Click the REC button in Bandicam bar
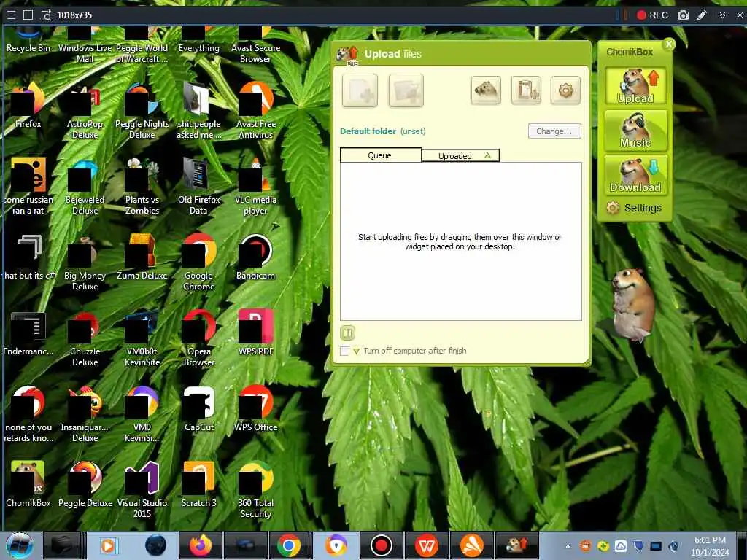Screen dimensions: 747x560 point(653,15)
